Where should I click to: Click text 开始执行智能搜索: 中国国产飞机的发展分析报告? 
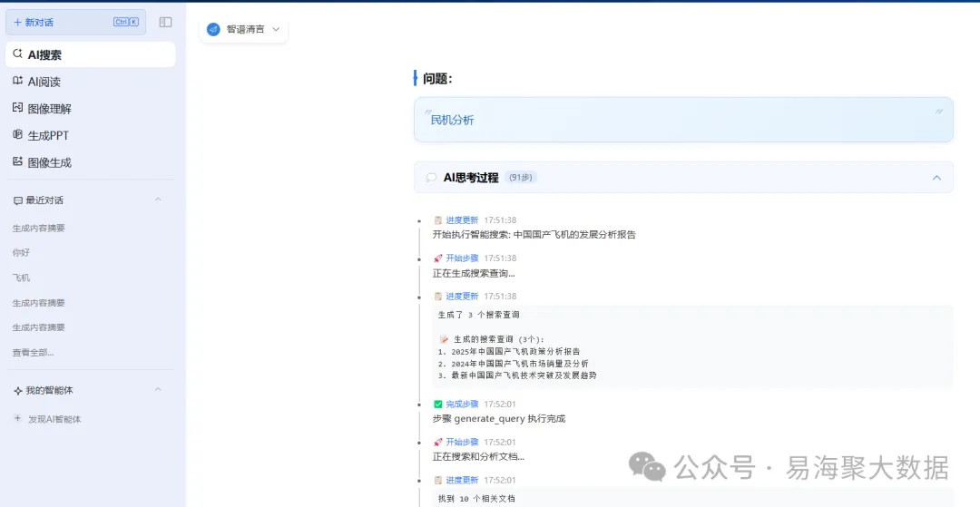pos(534,235)
